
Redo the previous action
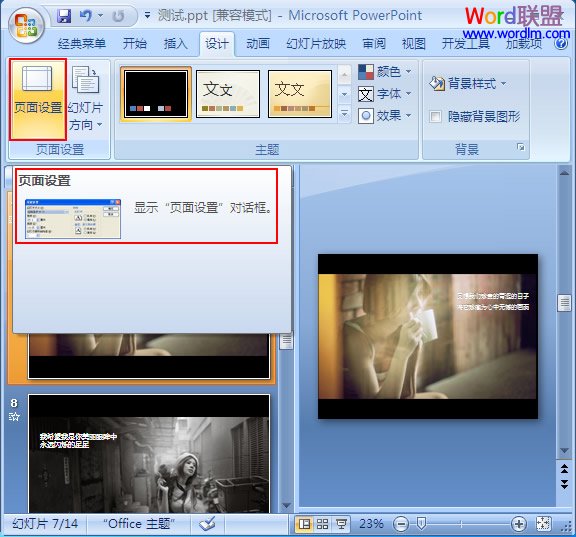point(118,16)
